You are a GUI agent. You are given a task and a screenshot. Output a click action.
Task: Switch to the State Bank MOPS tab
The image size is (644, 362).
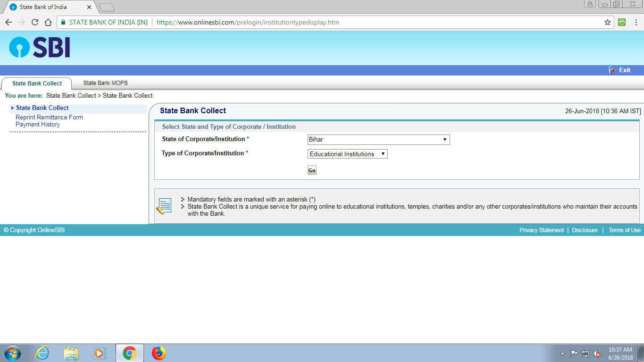(105, 83)
